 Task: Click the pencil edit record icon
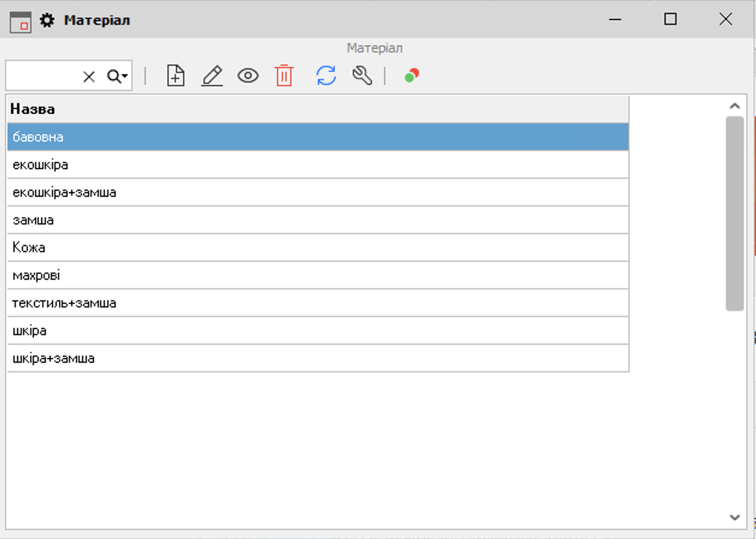[212, 76]
